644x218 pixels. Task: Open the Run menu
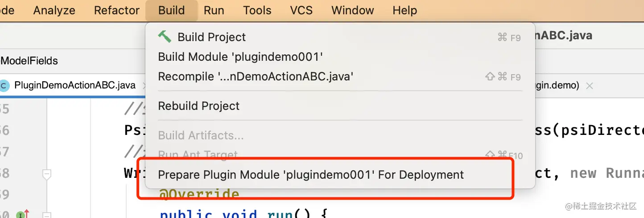(214, 10)
